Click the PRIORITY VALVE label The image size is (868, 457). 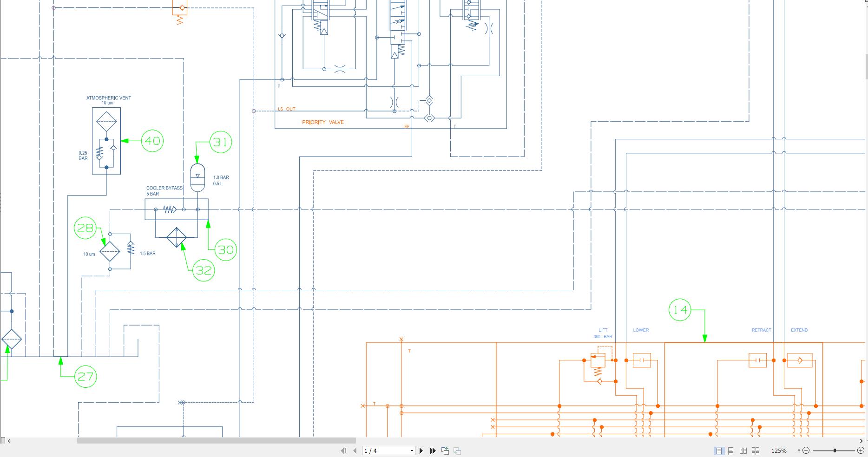click(x=323, y=122)
